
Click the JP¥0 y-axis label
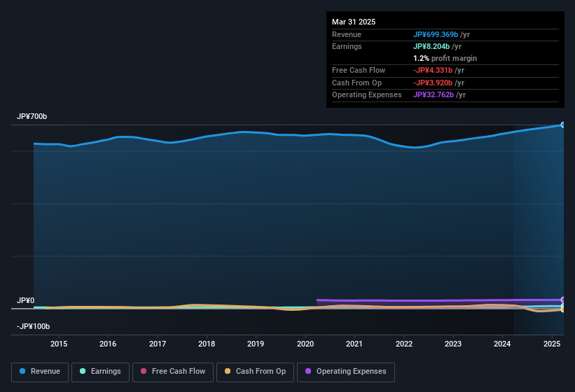point(26,300)
